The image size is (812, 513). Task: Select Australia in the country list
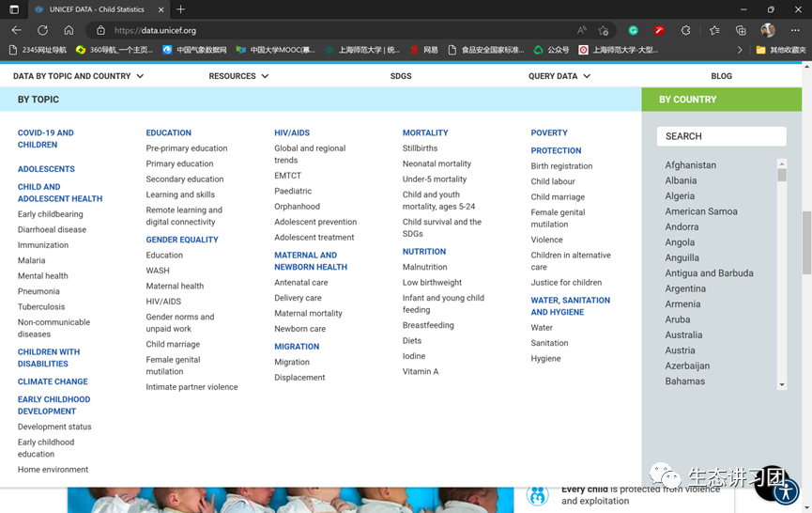(x=683, y=334)
